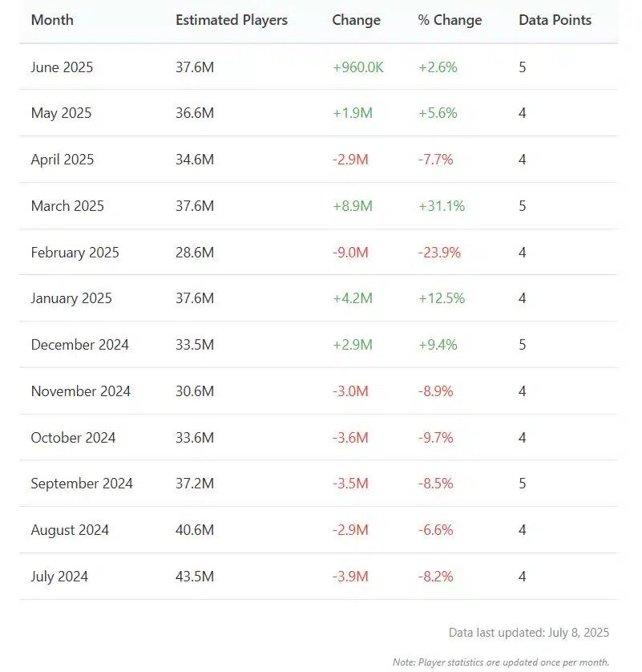The image size is (642, 672).
Task: Click the Estimated Players column header
Action: (x=232, y=20)
